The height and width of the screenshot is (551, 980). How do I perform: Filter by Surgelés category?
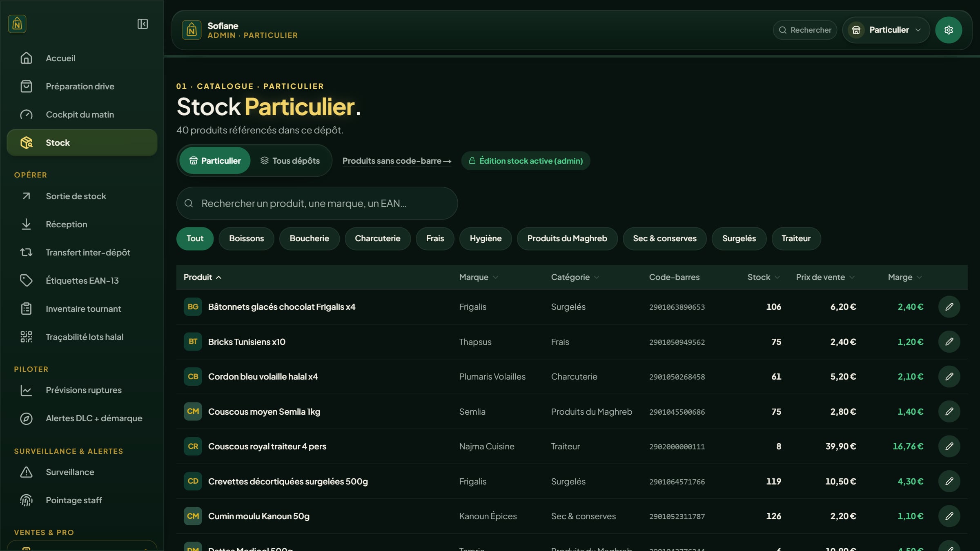739,239
